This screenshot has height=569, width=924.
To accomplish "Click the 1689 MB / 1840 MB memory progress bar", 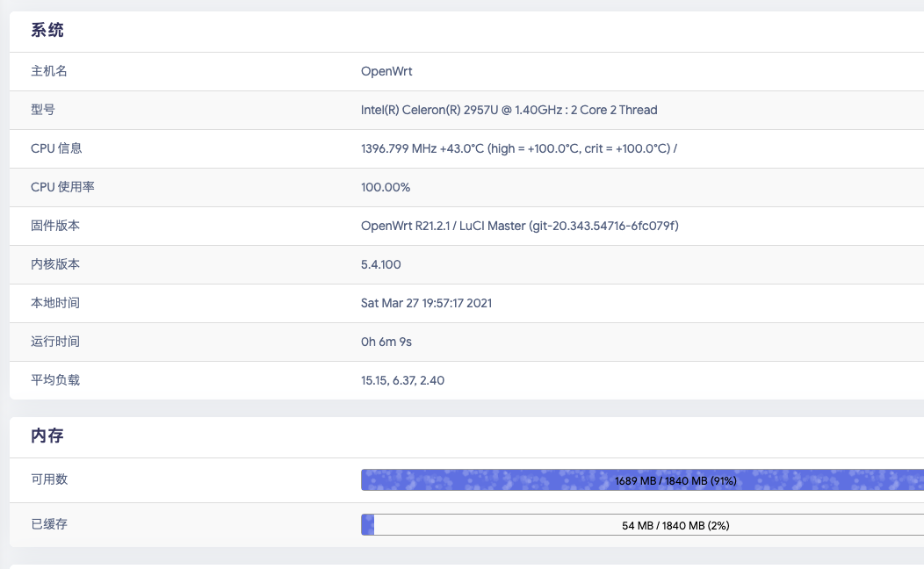I will coord(642,480).
